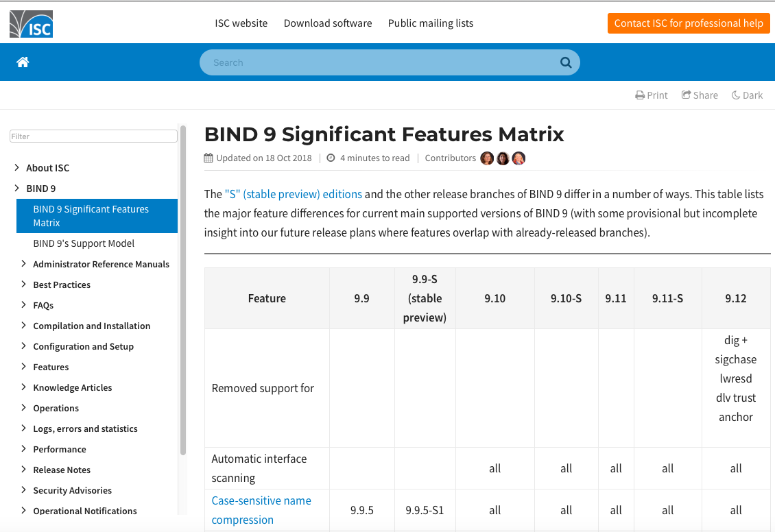Open BIND 9's Support Model
This screenshot has height=532, width=775.
(x=84, y=243)
